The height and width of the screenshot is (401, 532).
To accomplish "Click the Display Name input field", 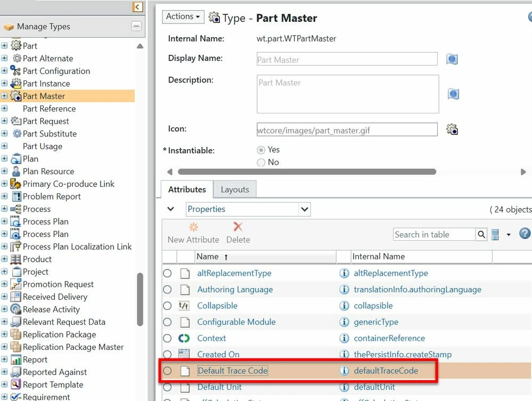I will click(x=347, y=59).
